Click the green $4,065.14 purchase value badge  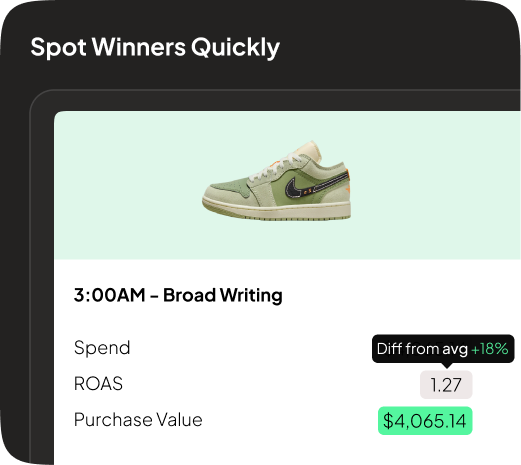click(x=425, y=421)
